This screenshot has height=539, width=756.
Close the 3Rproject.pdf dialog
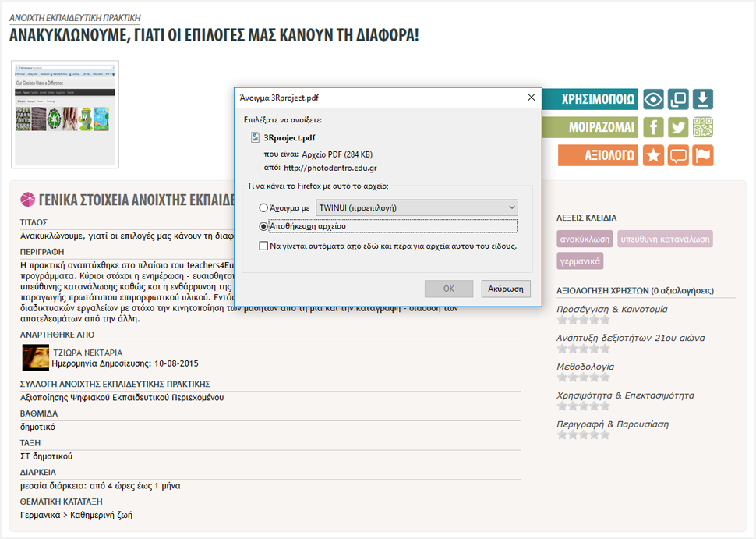(532, 98)
